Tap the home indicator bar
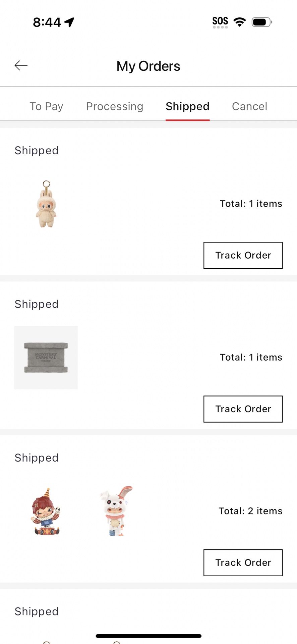This screenshot has height=644, width=297. pos(148,636)
